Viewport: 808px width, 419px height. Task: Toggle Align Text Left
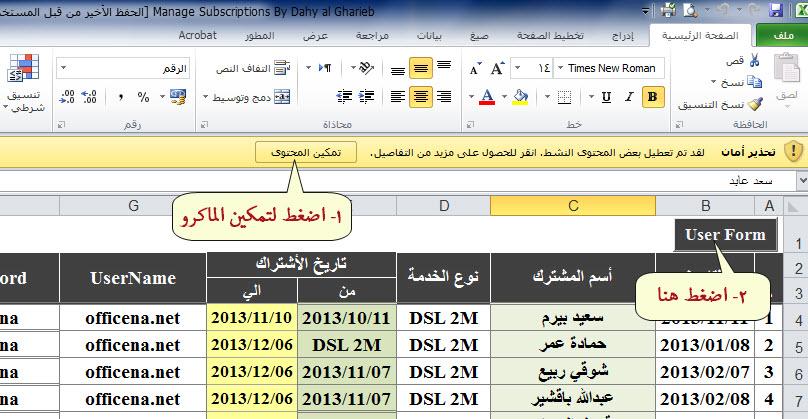coord(397,96)
